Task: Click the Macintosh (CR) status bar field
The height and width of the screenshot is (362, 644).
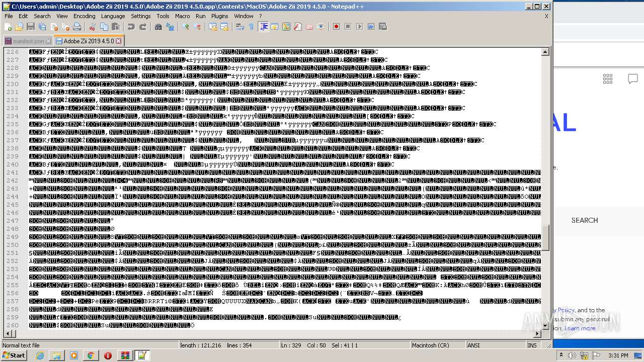Action: (x=437, y=345)
